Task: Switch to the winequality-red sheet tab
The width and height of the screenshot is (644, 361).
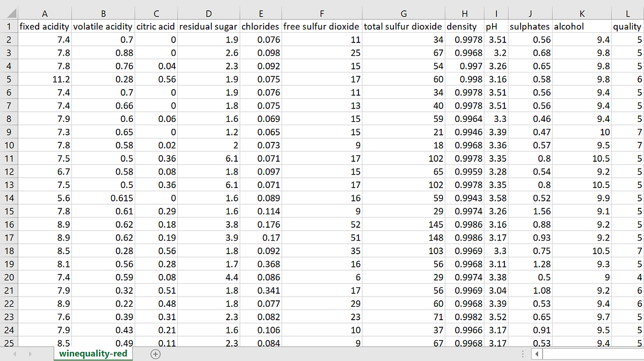Action: pos(93,353)
